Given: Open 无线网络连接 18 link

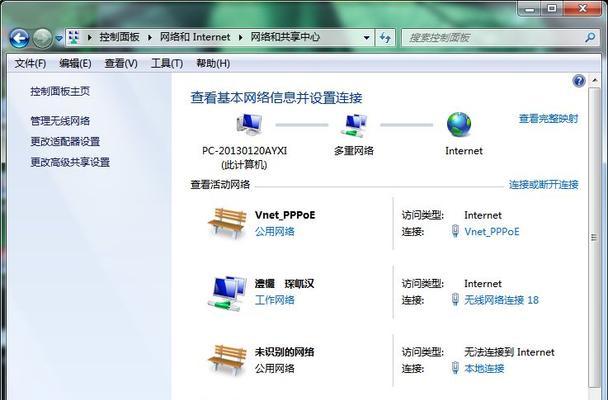Looking at the screenshot, I should click(501, 300).
